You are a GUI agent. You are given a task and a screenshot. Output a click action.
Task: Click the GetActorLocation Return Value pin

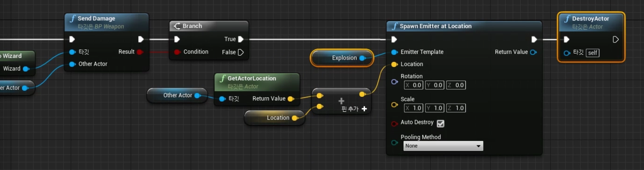click(290, 99)
